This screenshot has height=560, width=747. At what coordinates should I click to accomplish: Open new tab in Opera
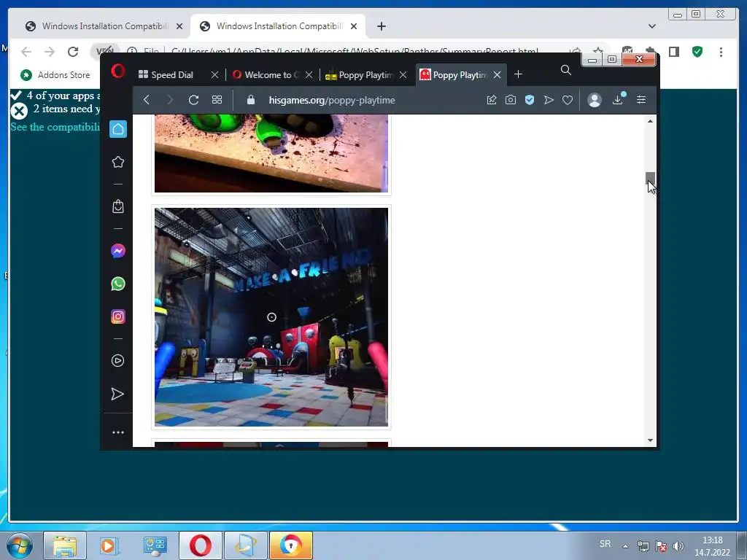pos(519,74)
